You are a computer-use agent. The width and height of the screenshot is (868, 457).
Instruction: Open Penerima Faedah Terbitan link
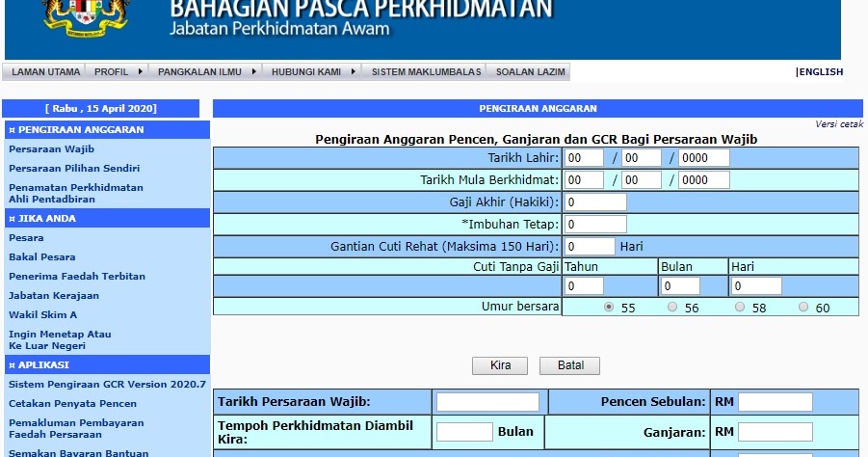(x=77, y=277)
